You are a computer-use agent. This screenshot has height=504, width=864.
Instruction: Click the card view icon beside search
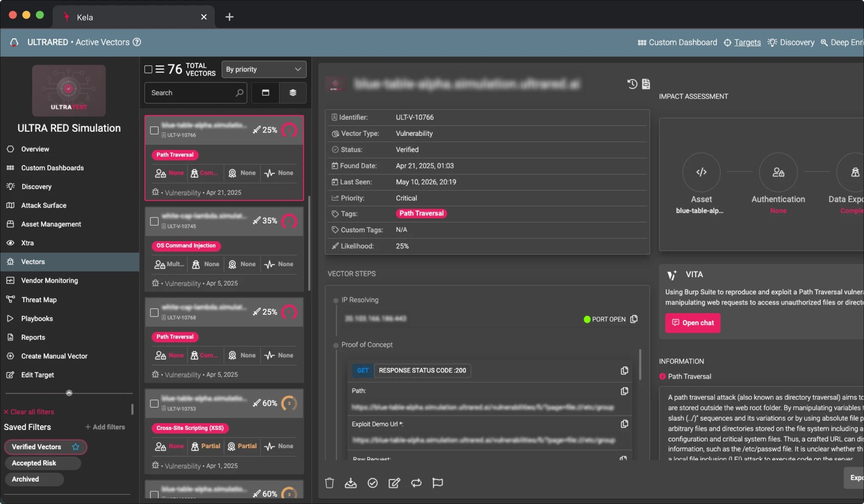click(266, 93)
